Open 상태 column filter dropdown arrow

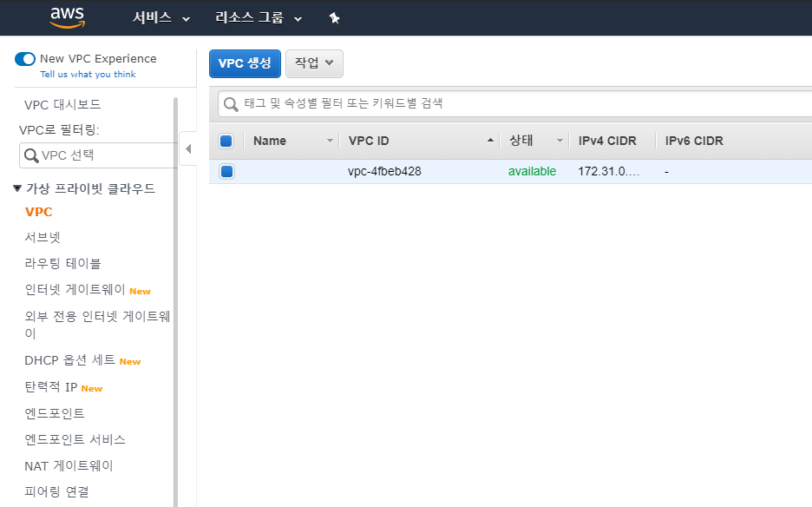(x=560, y=141)
